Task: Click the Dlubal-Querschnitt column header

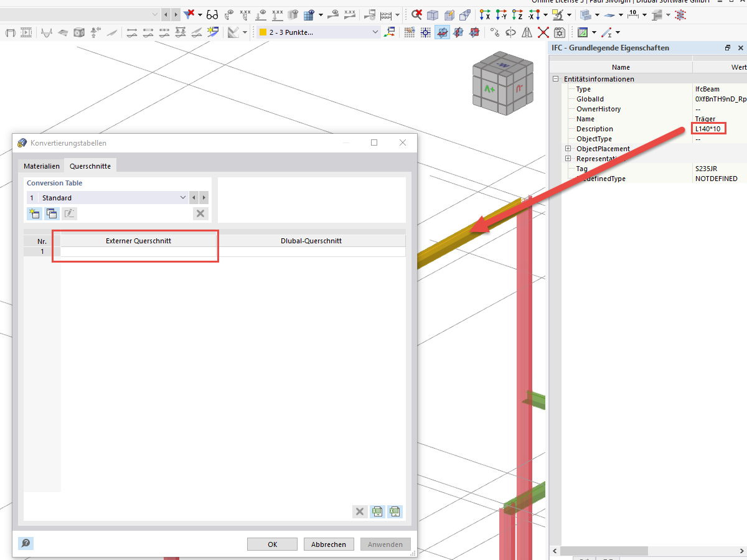Action: (x=311, y=241)
